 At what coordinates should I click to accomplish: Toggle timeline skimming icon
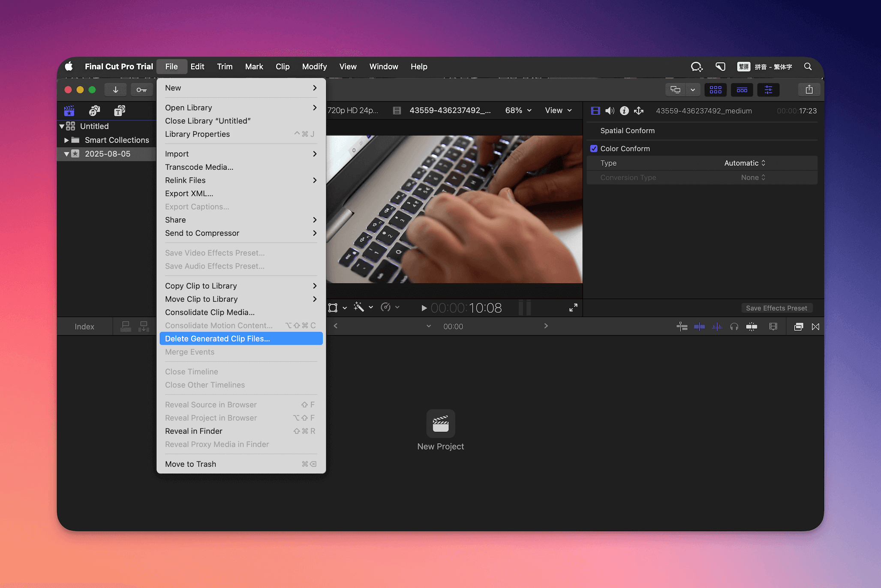coord(699,327)
